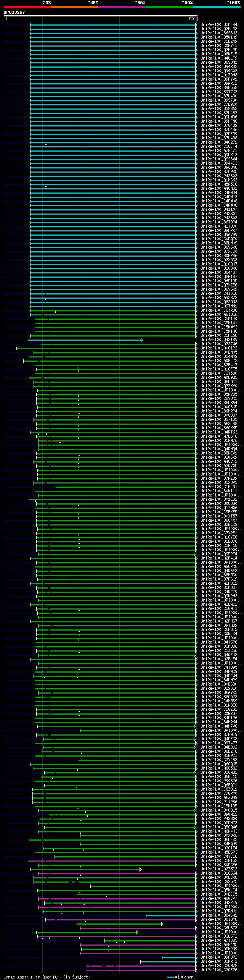
Task: Click the query end position 501
Action: tap(192, 19)
